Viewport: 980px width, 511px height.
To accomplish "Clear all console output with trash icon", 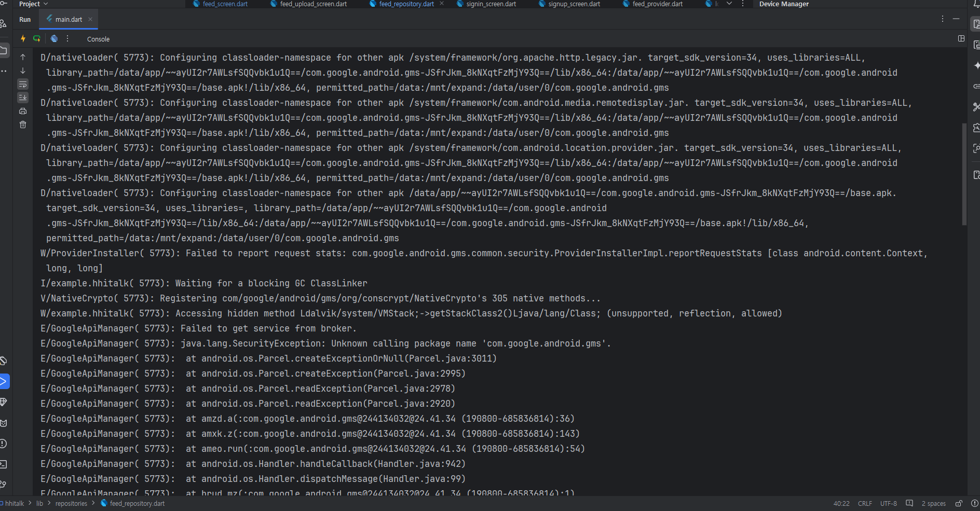I will 23,125.
